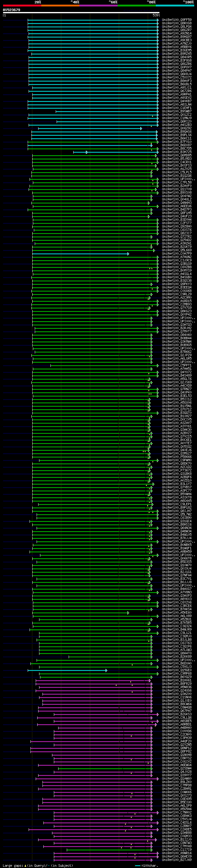Select the UniRef100_A7AUN2 label
The width and height of the screenshot is (197, 868).
click(x=177, y=257)
